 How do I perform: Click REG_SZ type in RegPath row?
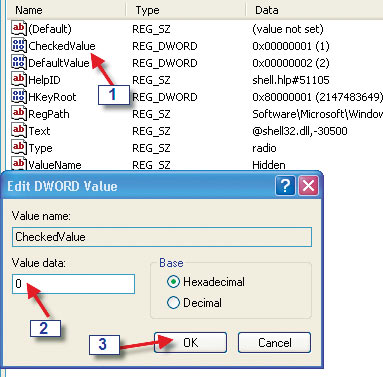(x=151, y=114)
